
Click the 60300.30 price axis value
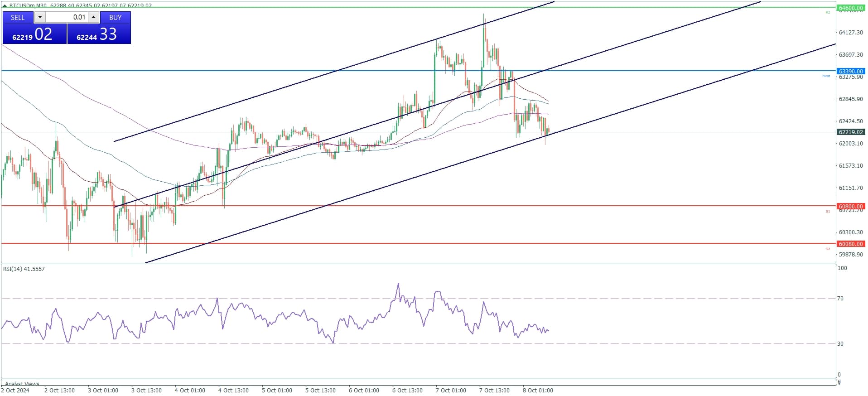coord(851,232)
